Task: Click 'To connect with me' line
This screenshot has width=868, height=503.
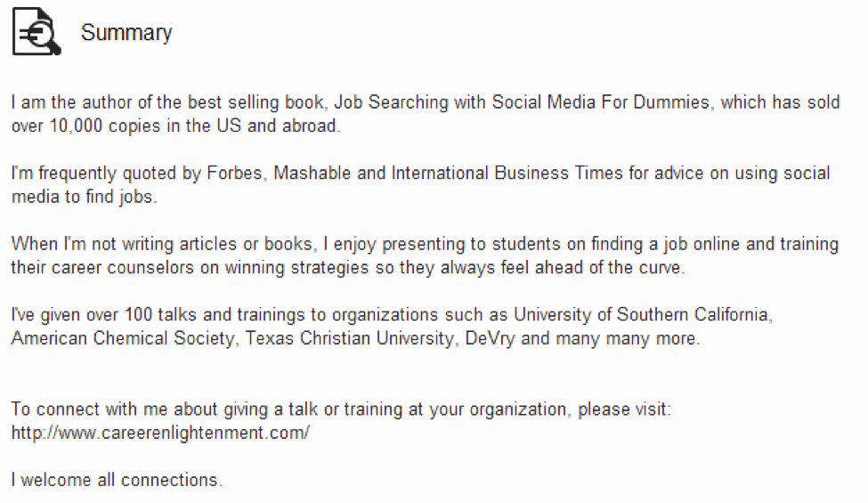Action: [341, 410]
